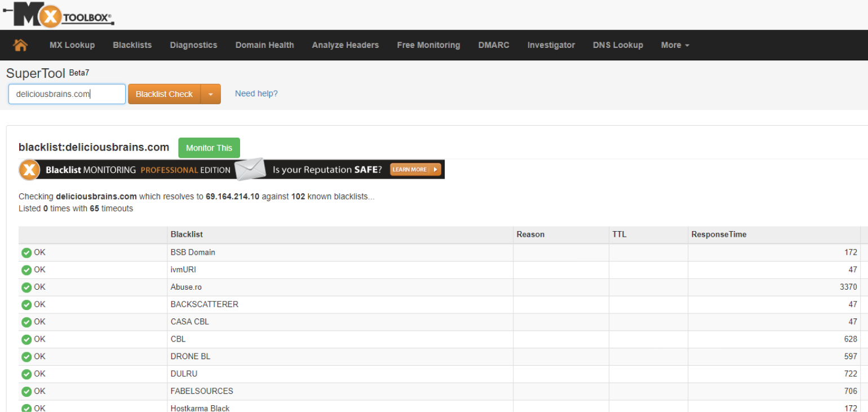Screen dimensions: 868x412
Task: Select the BACKSCATTERER blacklist name
Action: coord(205,304)
